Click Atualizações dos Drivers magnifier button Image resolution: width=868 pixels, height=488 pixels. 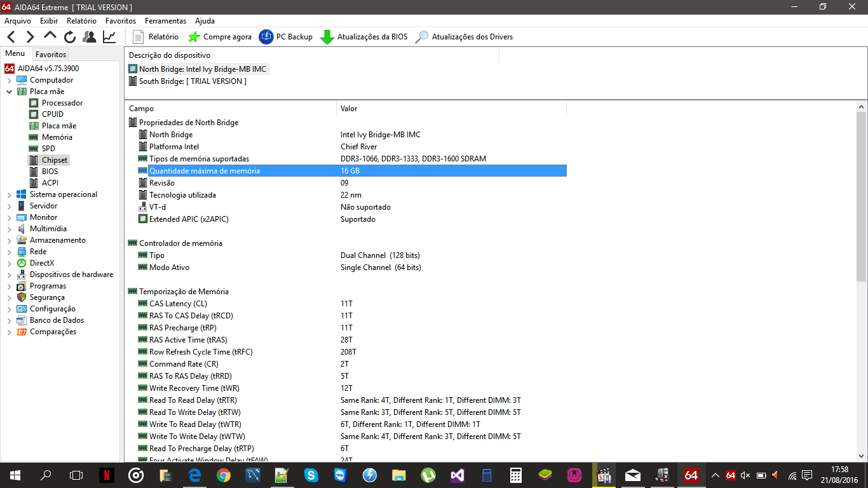tap(464, 37)
